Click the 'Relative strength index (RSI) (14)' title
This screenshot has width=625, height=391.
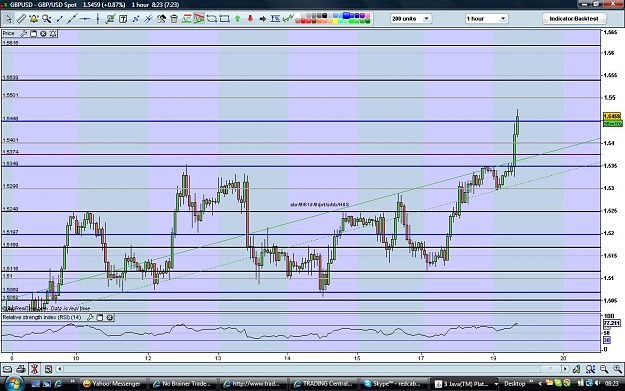pyautogui.click(x=42, y=317)
